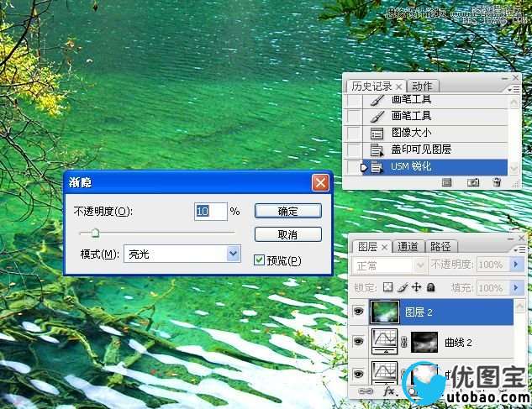Close the 渐隐 dialog with red X
Viewport: 532px width, 409px height.
(320, 183)
